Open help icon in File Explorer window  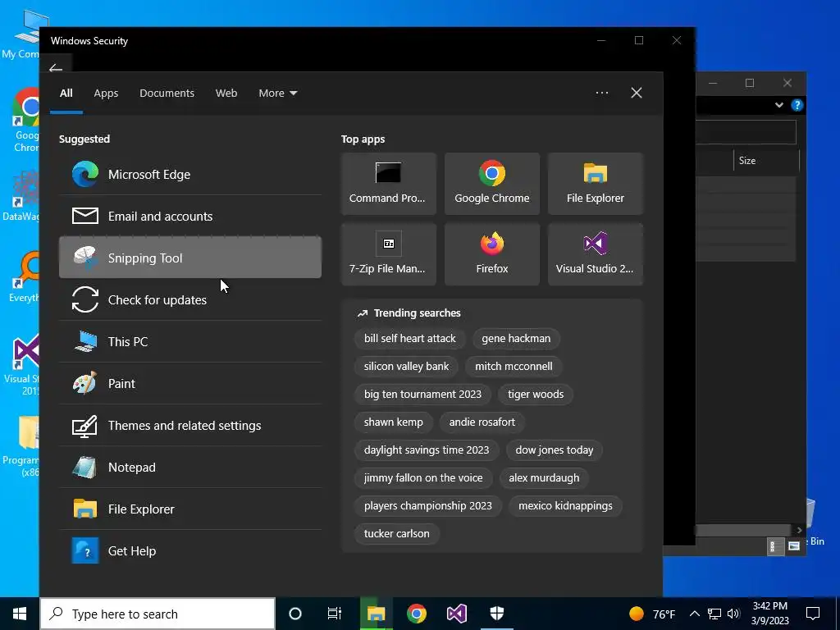(797, 105)
